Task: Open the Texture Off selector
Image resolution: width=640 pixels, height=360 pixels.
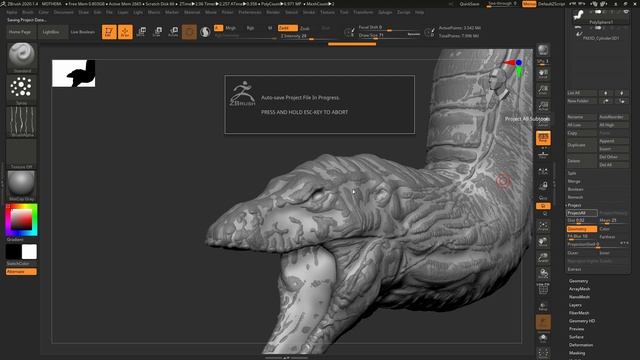Action: [x=22, y=153]
